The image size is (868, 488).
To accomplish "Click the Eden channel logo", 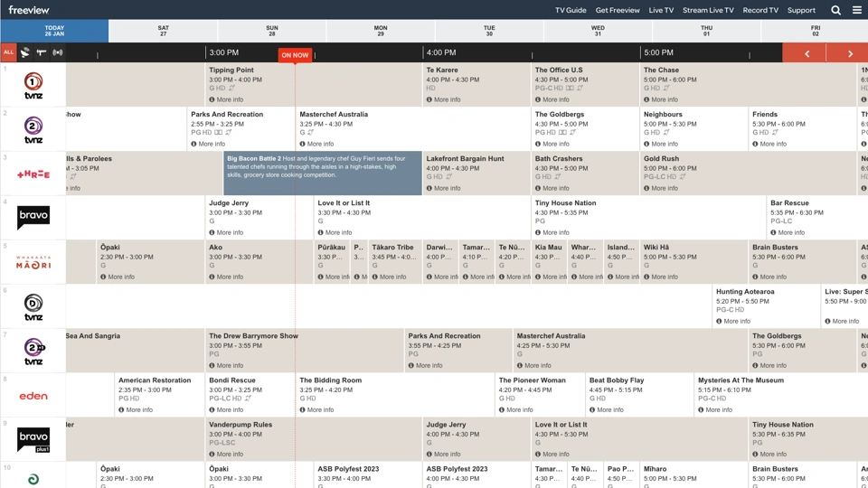I will (x=33, y=396).
